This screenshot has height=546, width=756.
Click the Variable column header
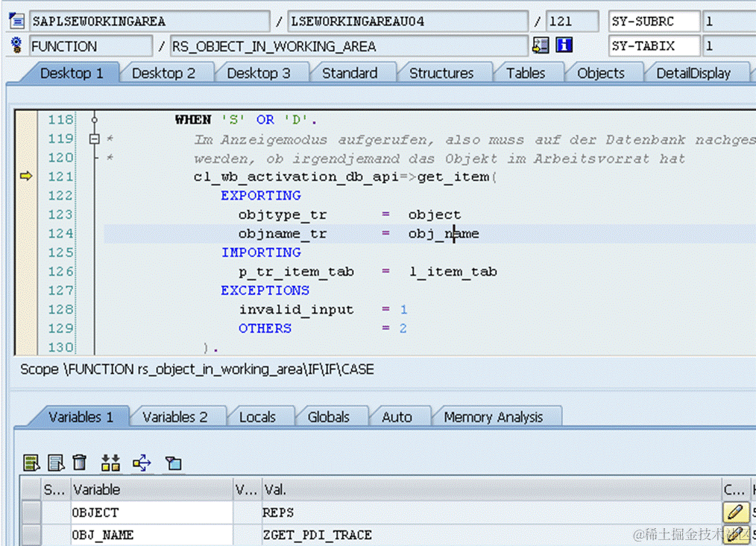(x=152, y=489)
